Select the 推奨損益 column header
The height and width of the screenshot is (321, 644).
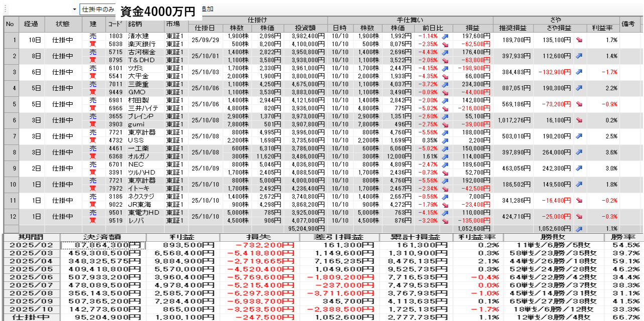click(x=512, y=28)
